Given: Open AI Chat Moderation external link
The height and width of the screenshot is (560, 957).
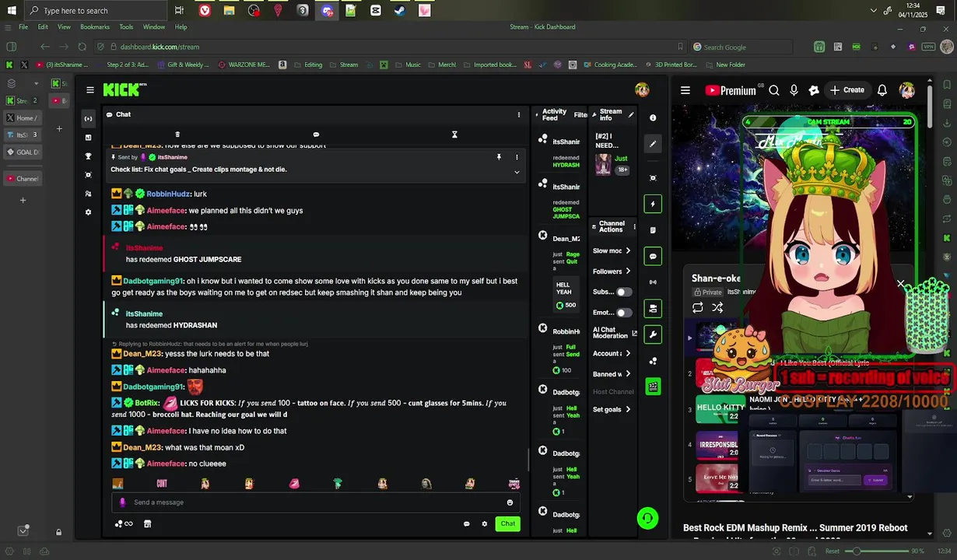Looking at the screenshot, I should 634,334.
